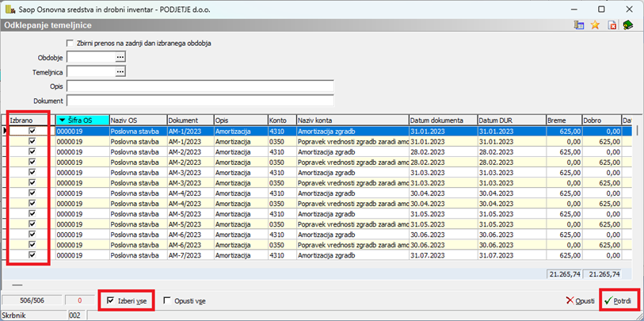This screenshot has height=321, width=644.
Task: Click Datum DUR 30.04.2023 in konto 0350 row
Action: [512, 203]
